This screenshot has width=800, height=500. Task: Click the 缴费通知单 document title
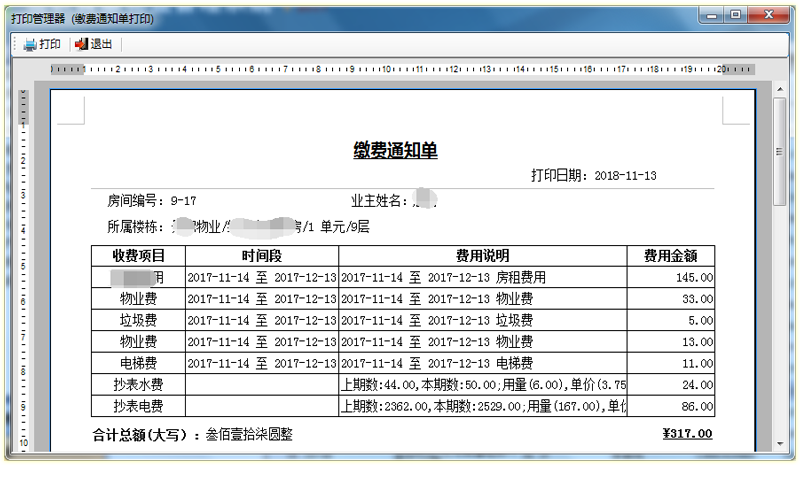395,150
